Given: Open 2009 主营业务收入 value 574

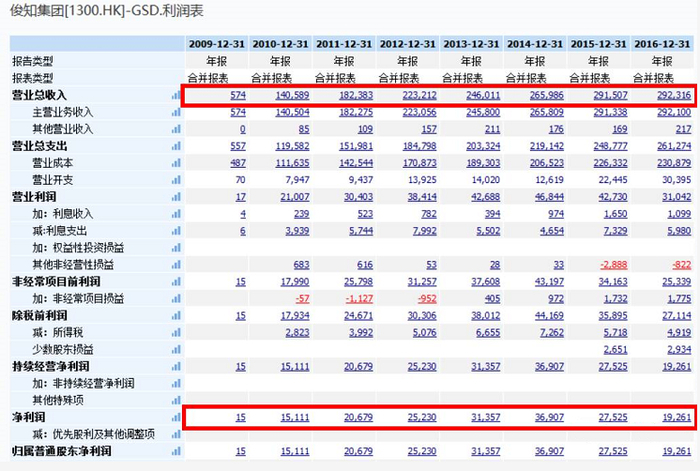Looking at the screenshot, I should [x=238, y=112].
